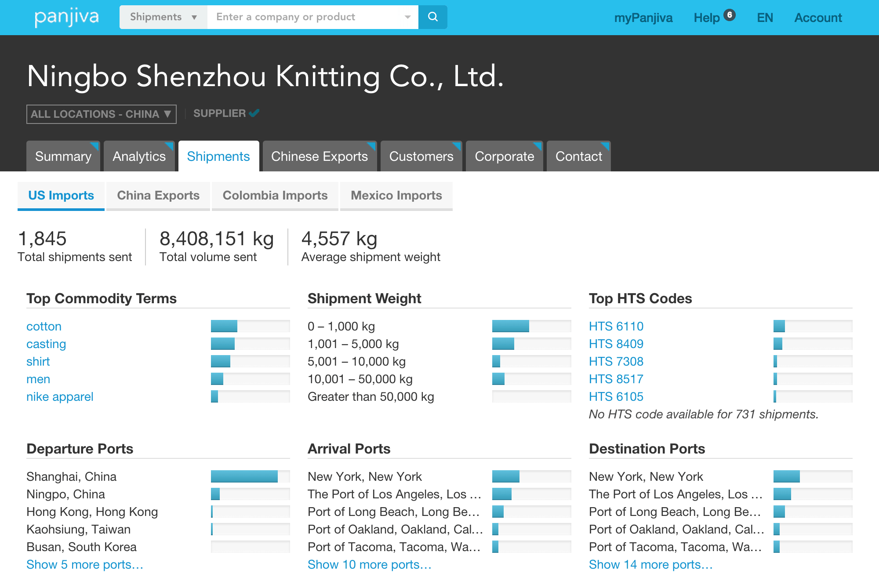This screenshot has height=588, width=879.
Task: Open the Chinese Exports tab
Action: pyautogui.click(x=320, y=156)
